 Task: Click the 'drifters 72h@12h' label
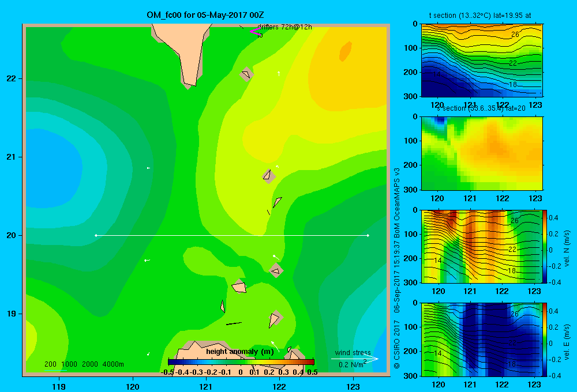click(x=284, y=27)
